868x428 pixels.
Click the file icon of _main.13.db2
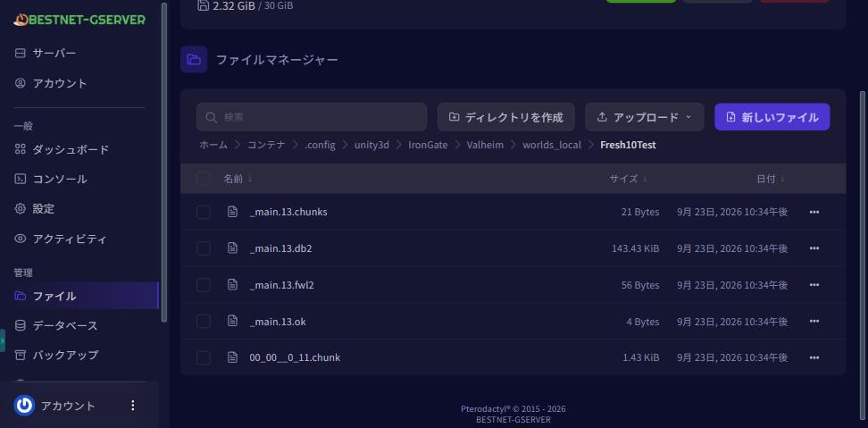pyautogui.click(x=232, y=248)
